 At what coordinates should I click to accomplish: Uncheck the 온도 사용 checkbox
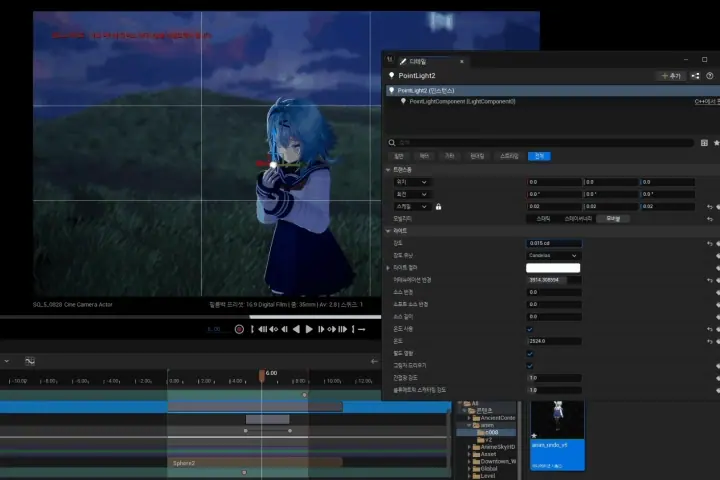(530, 329)
